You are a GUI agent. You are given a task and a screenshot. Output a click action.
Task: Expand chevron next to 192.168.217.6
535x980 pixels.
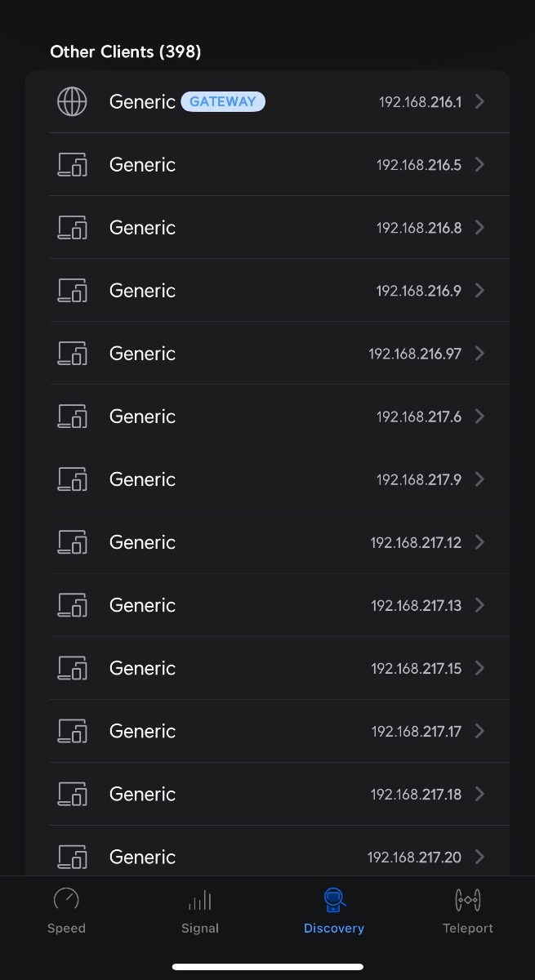(479, 416)
